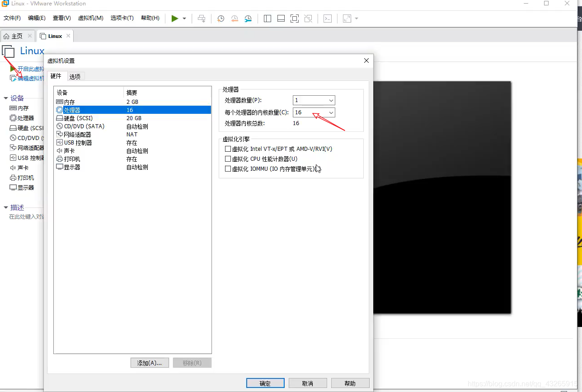Select 显示器 row in device list
The height and width of the screenshot is (392, 582).
coord(132,167)
